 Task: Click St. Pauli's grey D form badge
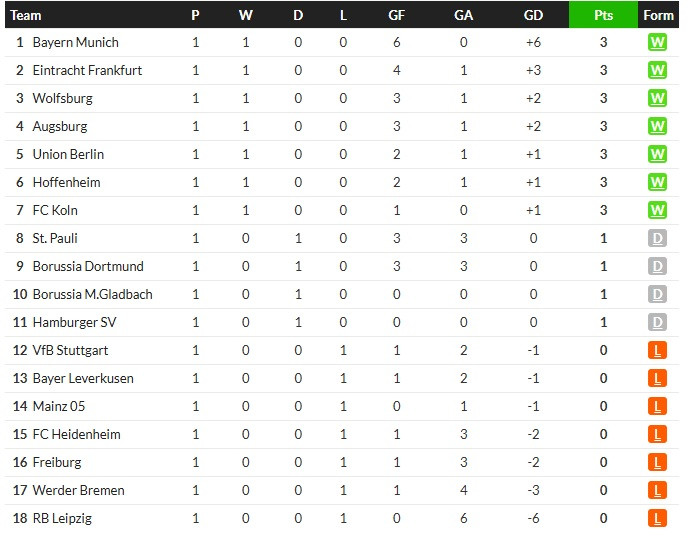(657, 238)
